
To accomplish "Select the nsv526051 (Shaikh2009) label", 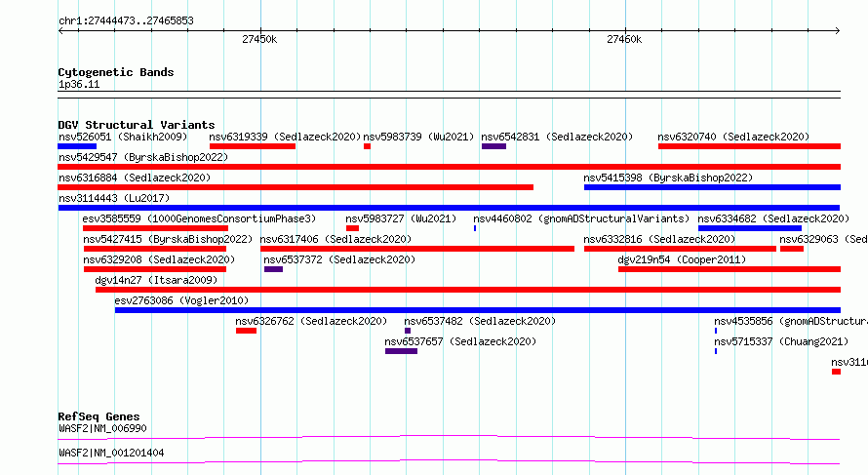I will (x=123, y=137).
